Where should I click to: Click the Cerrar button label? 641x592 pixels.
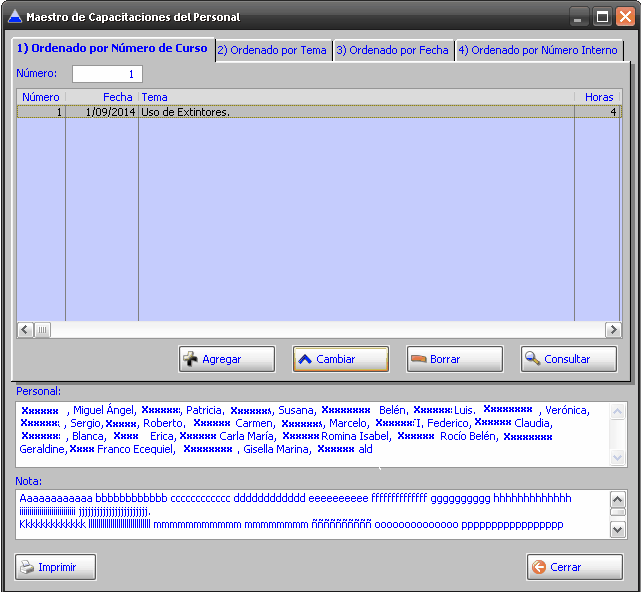(x=566, y=567)
